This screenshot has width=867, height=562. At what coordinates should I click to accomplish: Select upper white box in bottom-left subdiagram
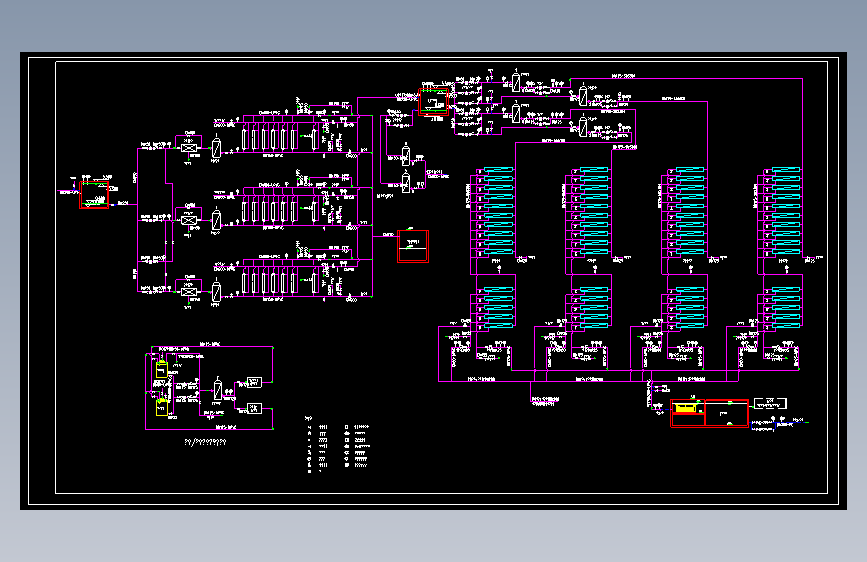(x=254, y=382)
